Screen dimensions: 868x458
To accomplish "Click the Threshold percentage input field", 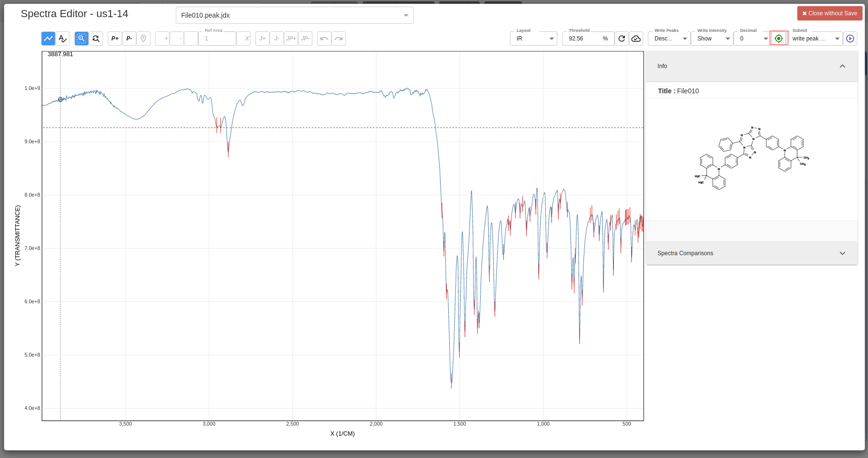I will pos(582,39).
